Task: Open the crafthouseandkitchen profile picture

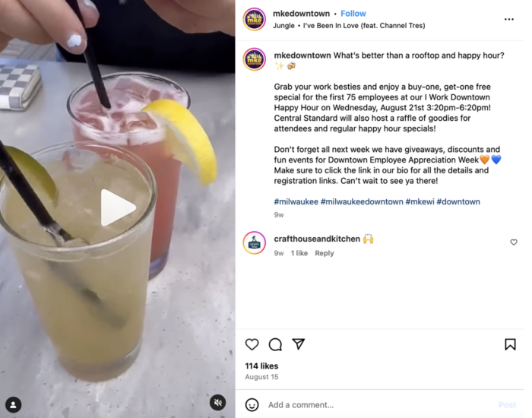Action: point(254,243)
